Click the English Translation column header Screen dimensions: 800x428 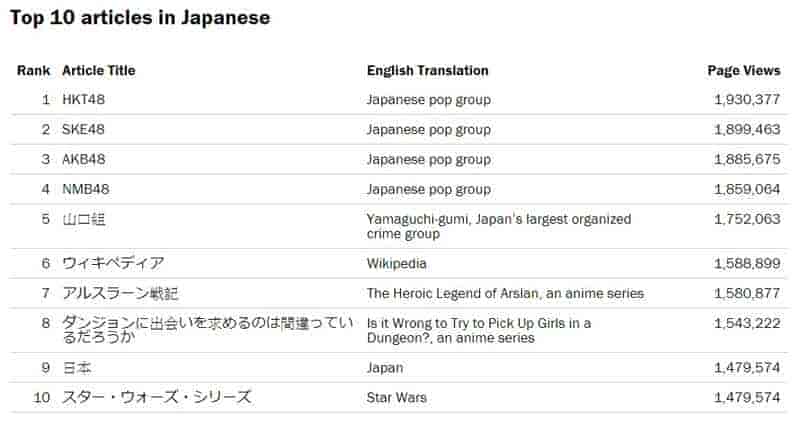pyautogui.click(x=428, y=70)
